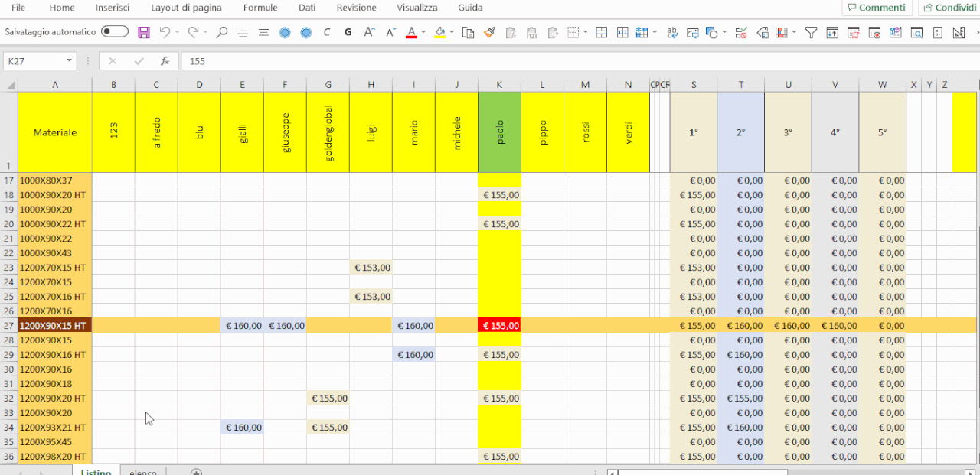Click the Condividi share button
The image size is (980, 475).
[949, 8]
